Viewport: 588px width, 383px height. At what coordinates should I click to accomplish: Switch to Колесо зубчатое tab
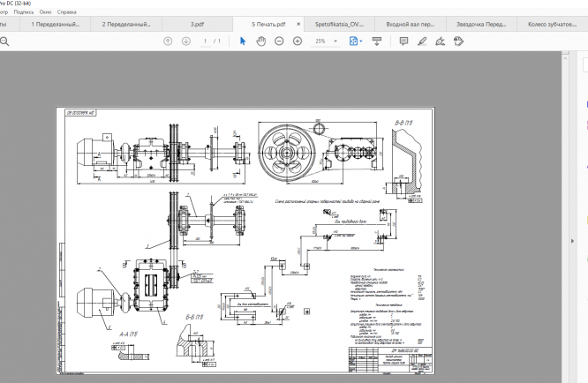pos(552,25)
